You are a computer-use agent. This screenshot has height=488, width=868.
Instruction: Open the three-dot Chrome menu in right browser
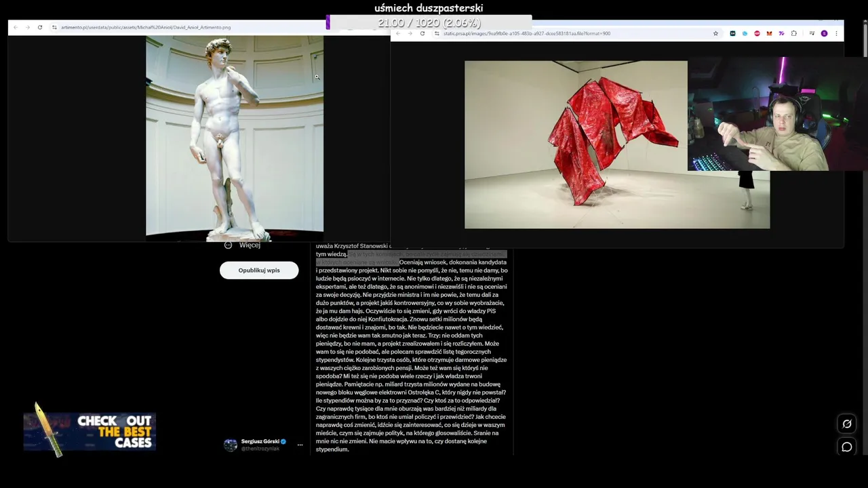[836, 33]
